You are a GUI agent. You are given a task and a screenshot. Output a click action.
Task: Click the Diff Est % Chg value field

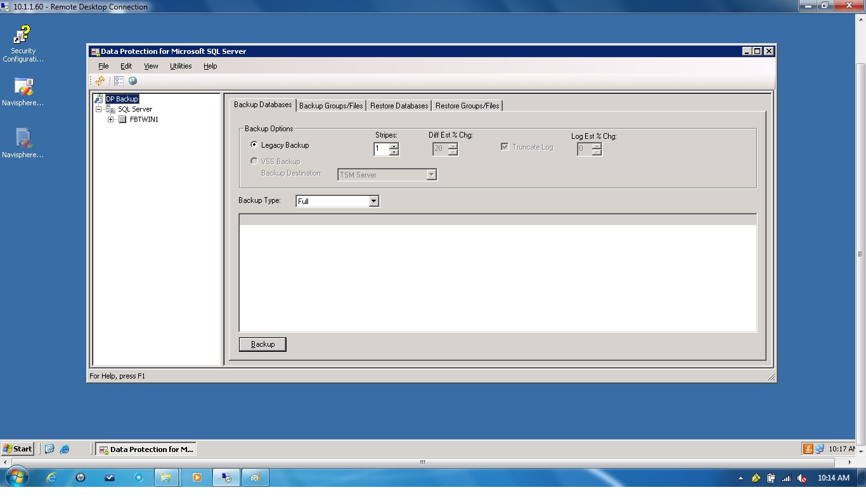439,149
